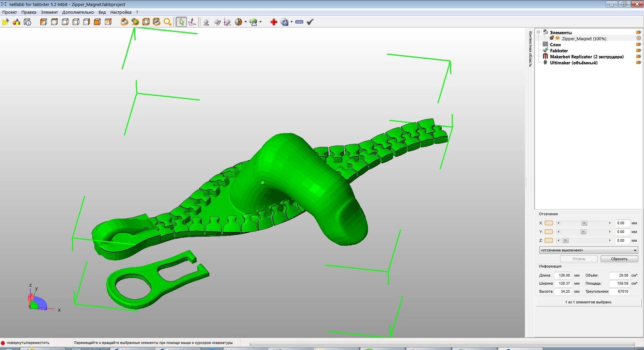This screenshot has width=644, height=350.
Task: Click the rotate part icon
Action: pos(217,22)
